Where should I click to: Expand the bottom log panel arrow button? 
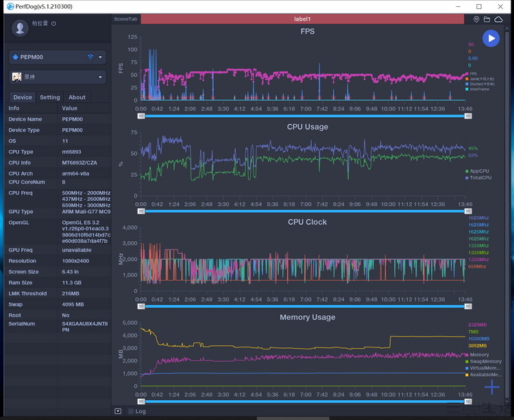click(x=118, y=411)
